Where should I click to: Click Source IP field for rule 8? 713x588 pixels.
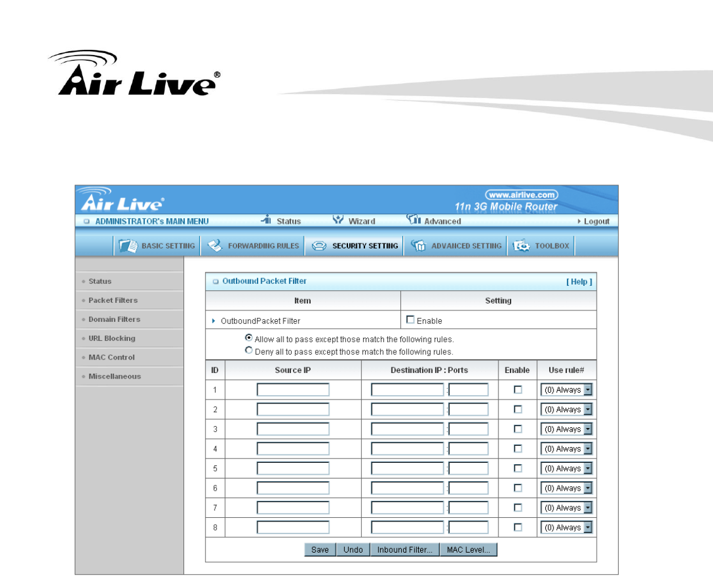(293, 527)
